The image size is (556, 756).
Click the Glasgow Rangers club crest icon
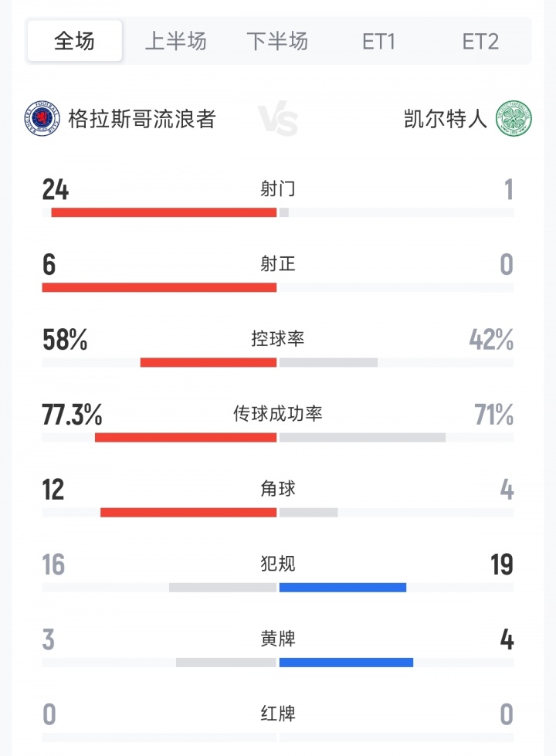pos(42,118)
